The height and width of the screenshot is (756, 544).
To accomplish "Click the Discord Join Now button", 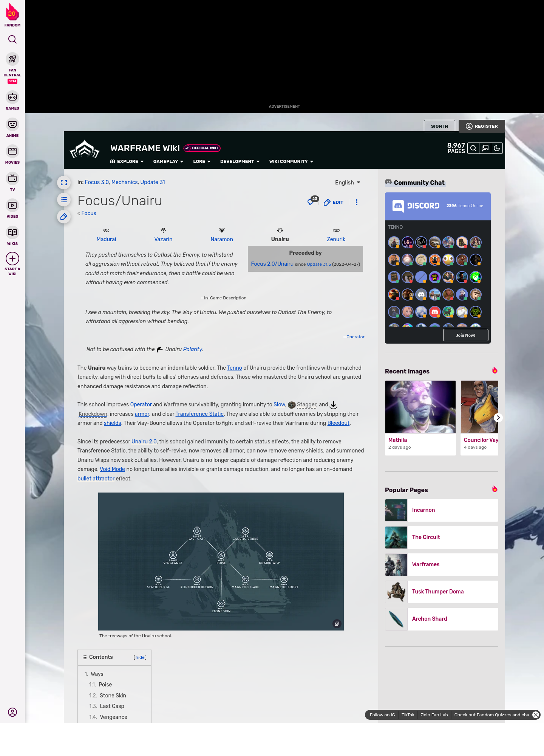I will point(465,335).
